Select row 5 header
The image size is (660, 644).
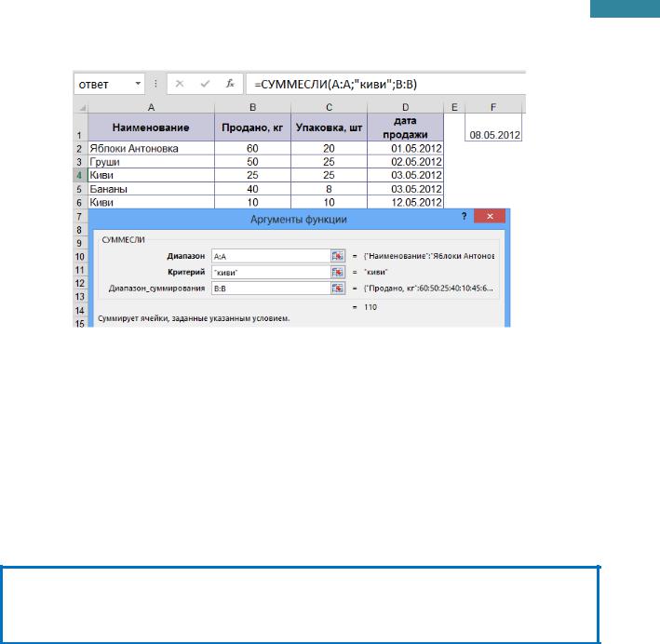click(79, 189)
